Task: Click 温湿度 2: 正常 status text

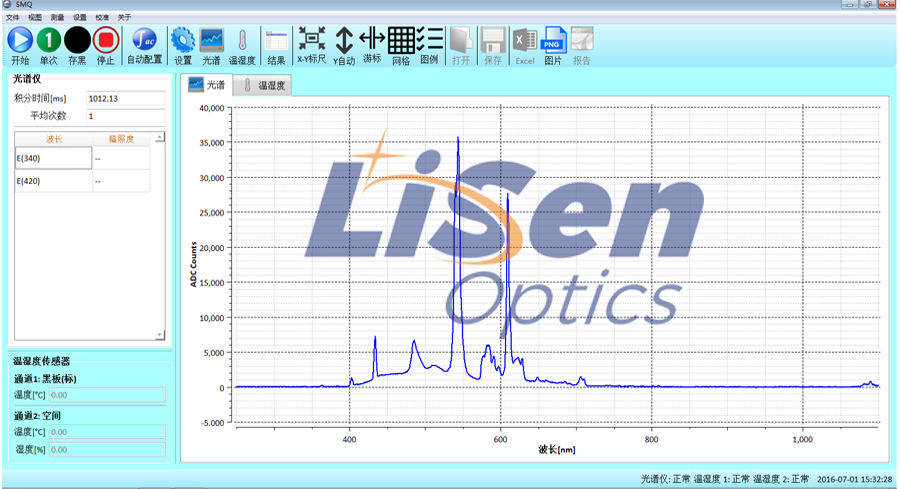Action: [x=781, y=479]
